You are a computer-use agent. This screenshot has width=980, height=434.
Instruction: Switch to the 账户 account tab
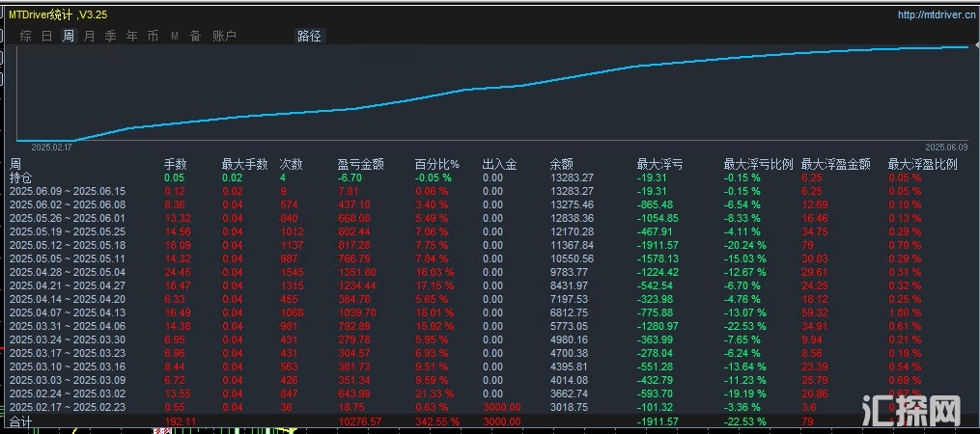pyautogui.click(x=224, y=37)
